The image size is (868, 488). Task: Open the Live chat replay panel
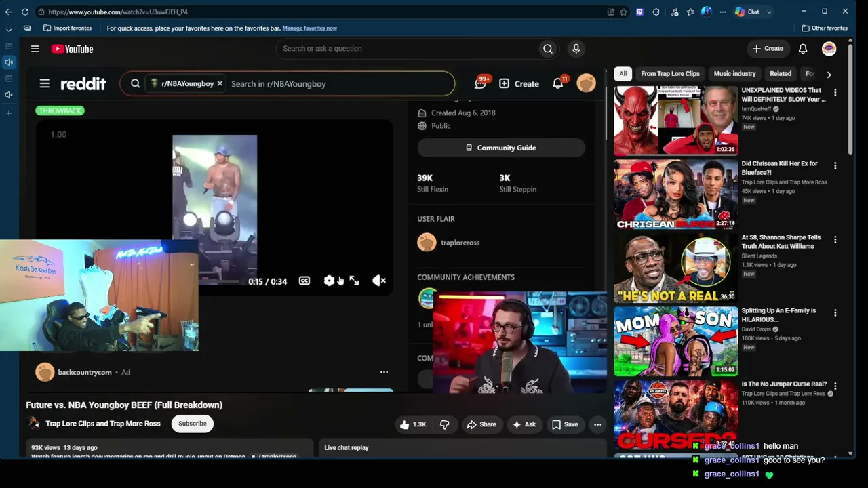(x=462, y=447)
